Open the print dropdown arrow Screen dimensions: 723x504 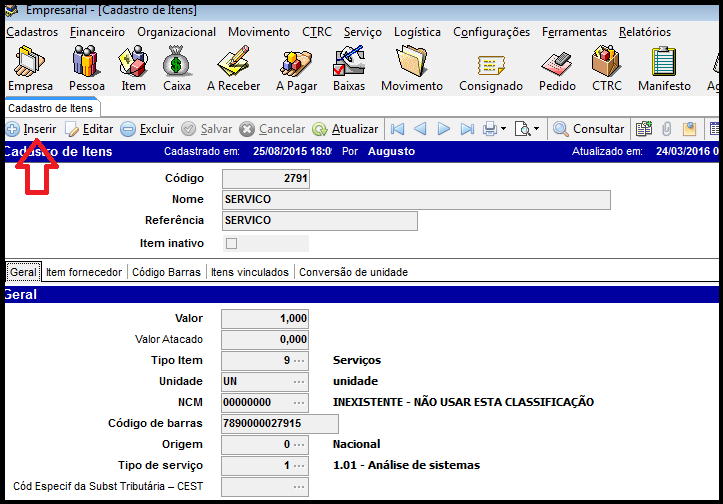tap(503, 129)
